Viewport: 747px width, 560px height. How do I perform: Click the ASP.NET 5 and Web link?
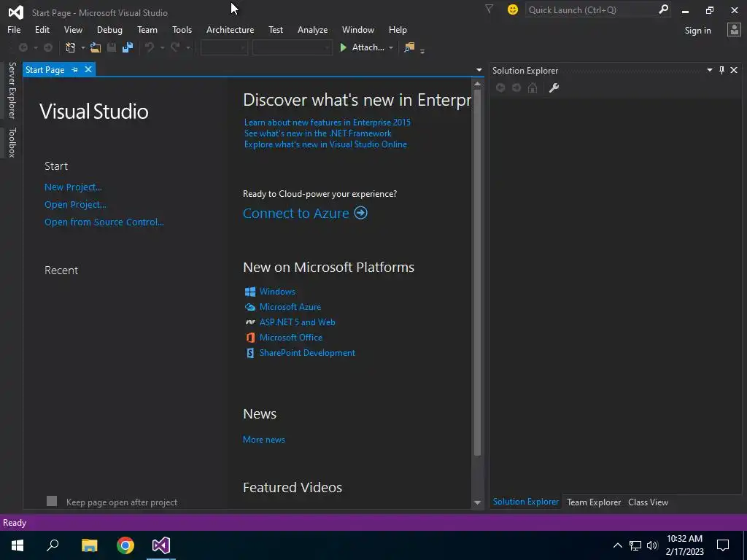pos(298,322)
